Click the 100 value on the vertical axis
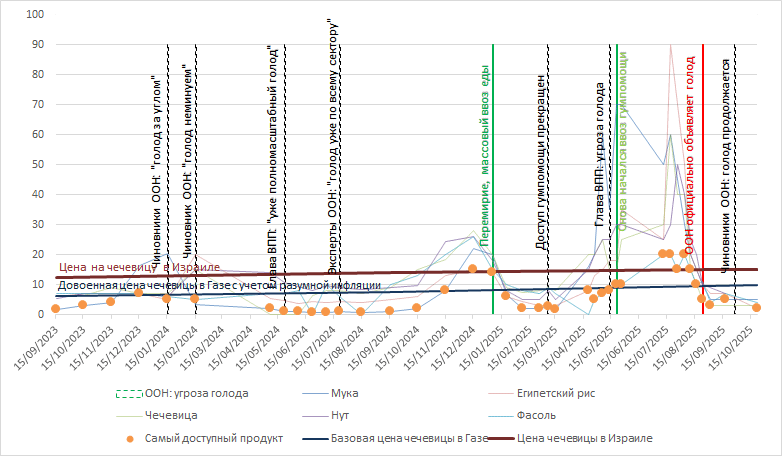The height and width of the screenshot is (456, 782). click(x=35, y=15)
